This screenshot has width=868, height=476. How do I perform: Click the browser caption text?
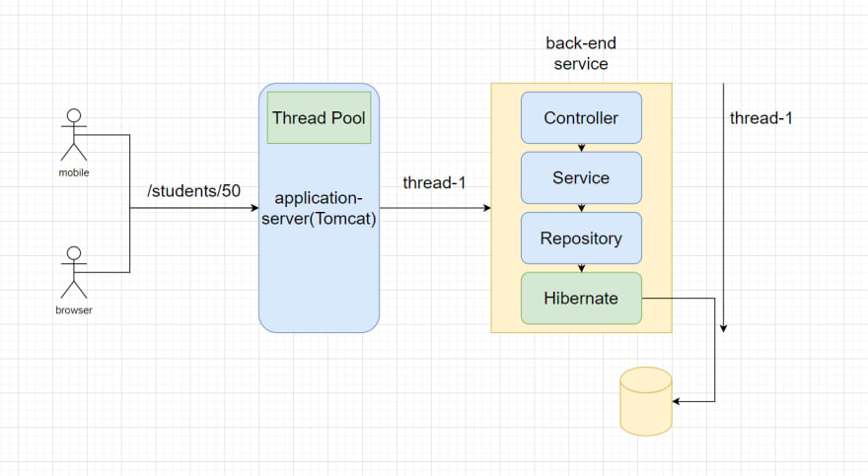[74, 310]
